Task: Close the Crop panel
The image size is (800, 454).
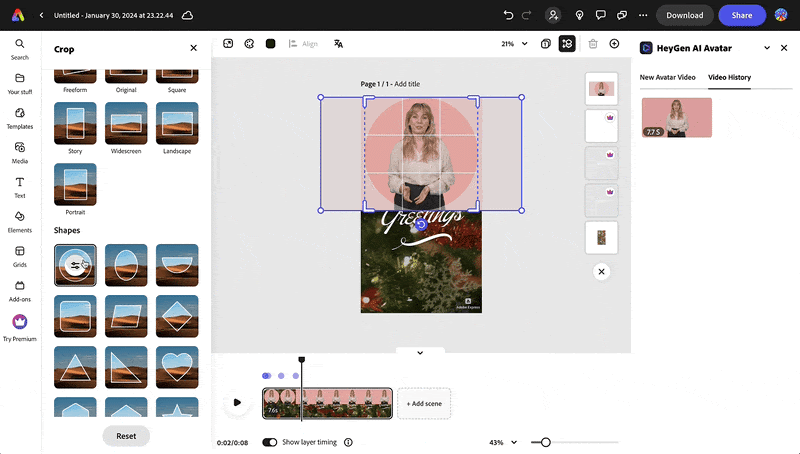Action: tap(193, 48)
